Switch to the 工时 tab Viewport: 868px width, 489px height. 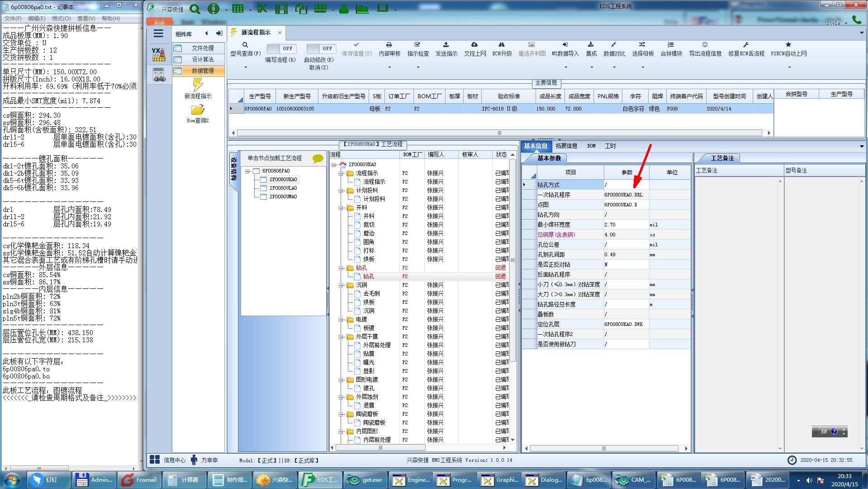tap(610, 146)
